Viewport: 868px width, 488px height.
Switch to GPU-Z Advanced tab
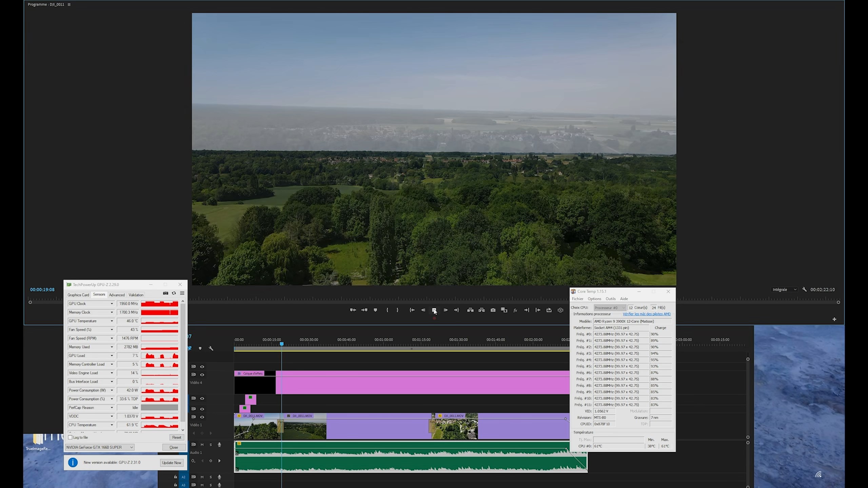pyautogui.click(x=117, y=295)
